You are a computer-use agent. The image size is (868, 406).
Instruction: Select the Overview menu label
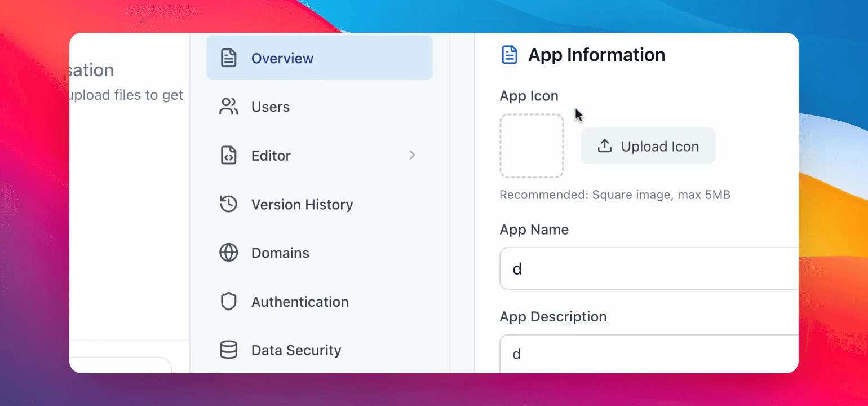click(x=282, y=59)
